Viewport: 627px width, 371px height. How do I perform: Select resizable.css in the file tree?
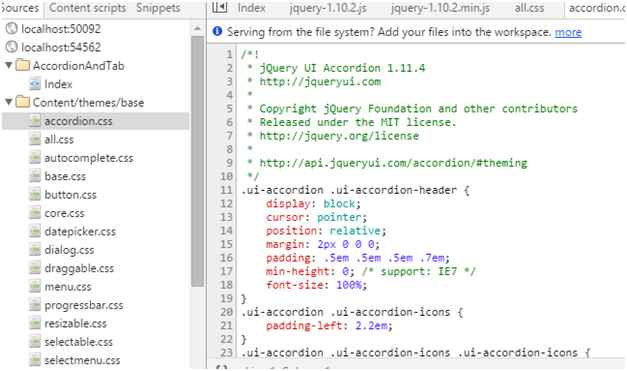(76, 323)
